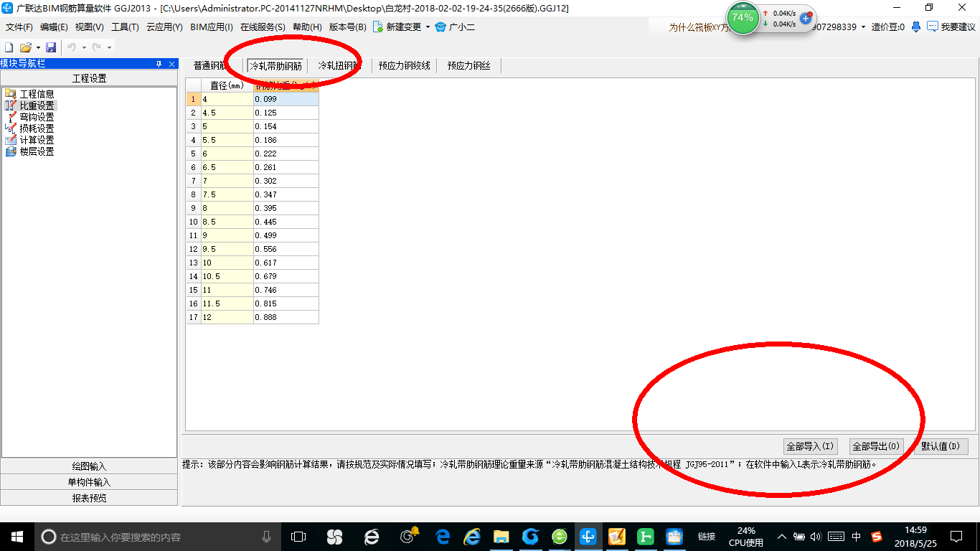Open the 绘图输入 module section
The width and height of the screenshot is (980, 551).
click(89, 466)
